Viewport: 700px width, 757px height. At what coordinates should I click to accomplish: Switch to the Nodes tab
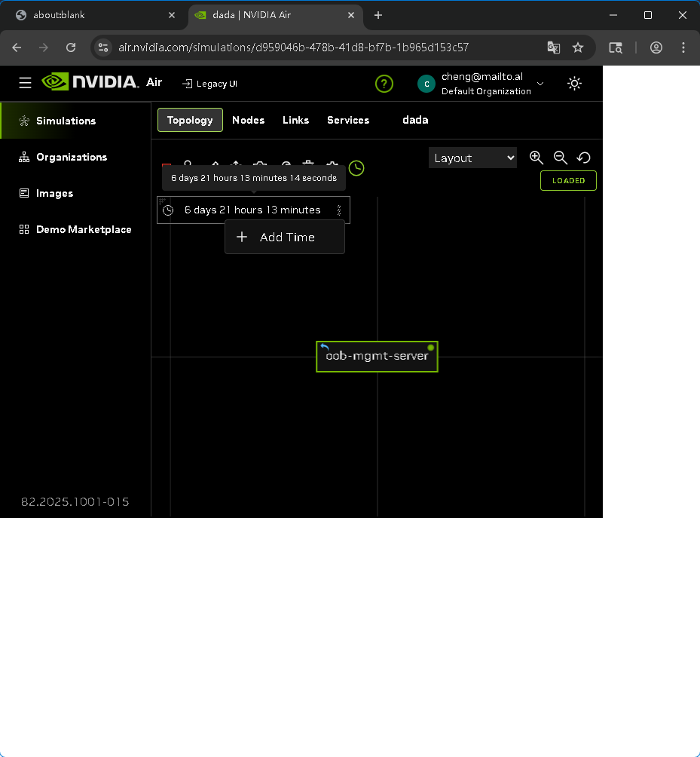248,120
